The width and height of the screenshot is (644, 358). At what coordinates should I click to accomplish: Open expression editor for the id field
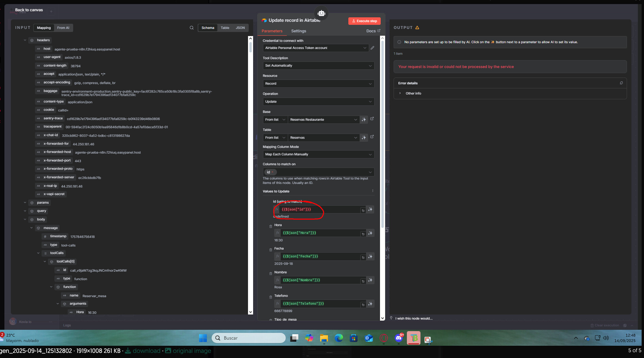pyautogui.click(x=363, y=210)
